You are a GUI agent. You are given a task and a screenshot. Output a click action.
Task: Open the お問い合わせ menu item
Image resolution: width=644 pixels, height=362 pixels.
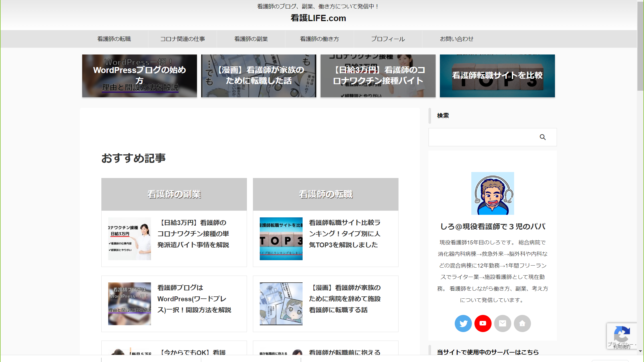(x=456, y=39)
